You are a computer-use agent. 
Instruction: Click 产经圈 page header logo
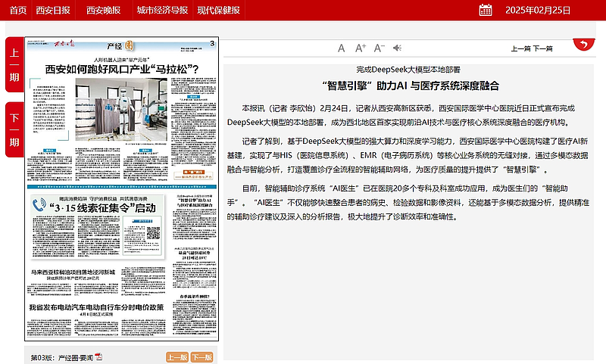point(120,46)
